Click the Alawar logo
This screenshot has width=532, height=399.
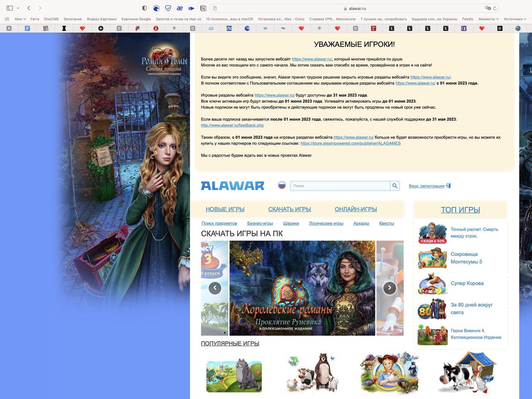[x=232, y=186]
